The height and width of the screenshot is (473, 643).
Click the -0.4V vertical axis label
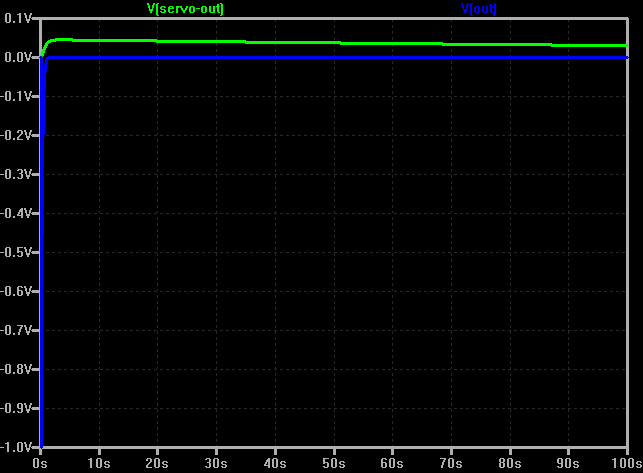point(16,213)
